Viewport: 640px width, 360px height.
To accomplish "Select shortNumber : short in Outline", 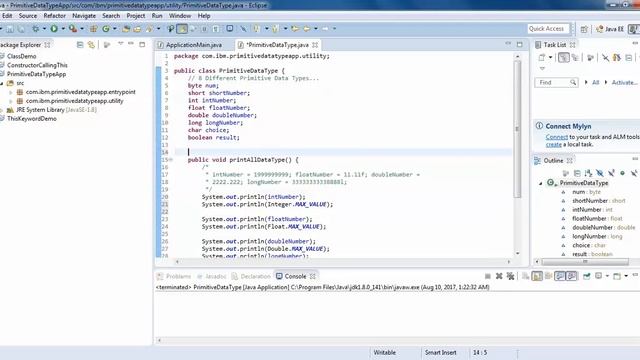I will (598, 201).
